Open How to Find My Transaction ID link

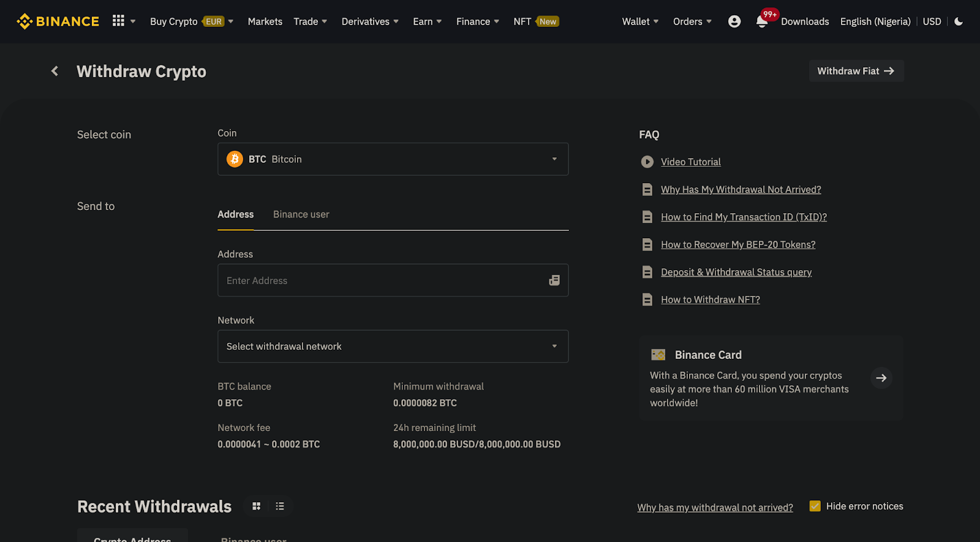point(744,217)
